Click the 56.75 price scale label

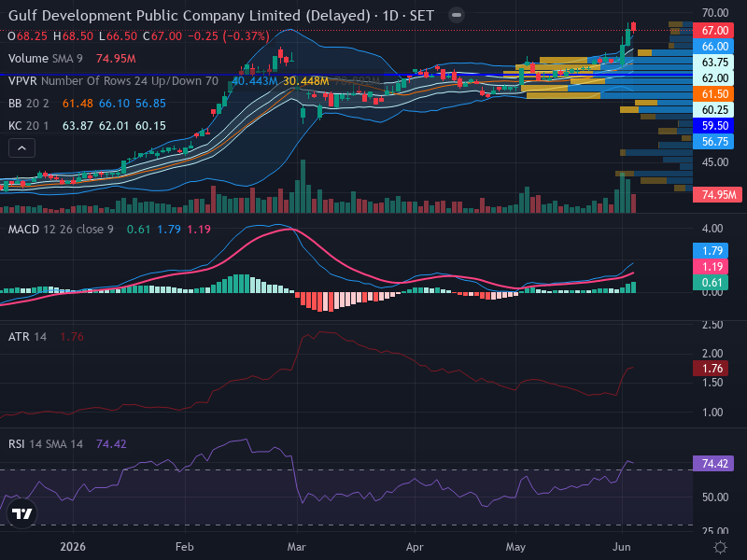(x=714, y=142)
